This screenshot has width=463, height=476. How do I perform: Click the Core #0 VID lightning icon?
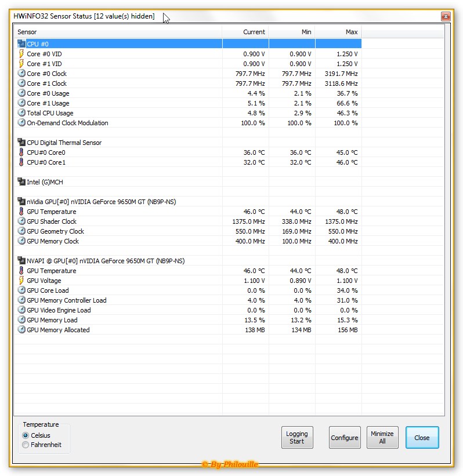click(x=21, y=54)
